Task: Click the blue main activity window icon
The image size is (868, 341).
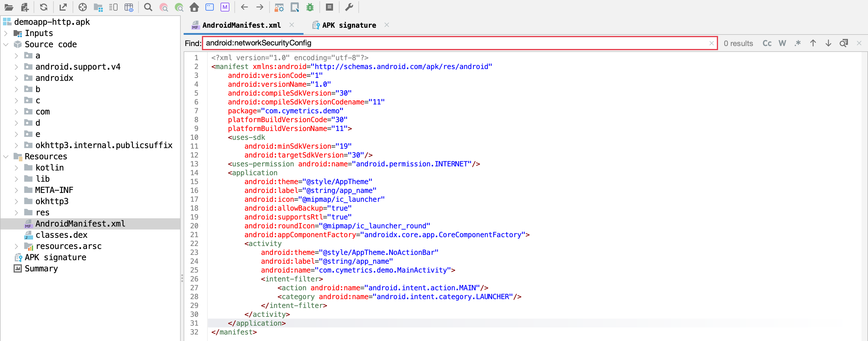Action: [x=210, y=7]
